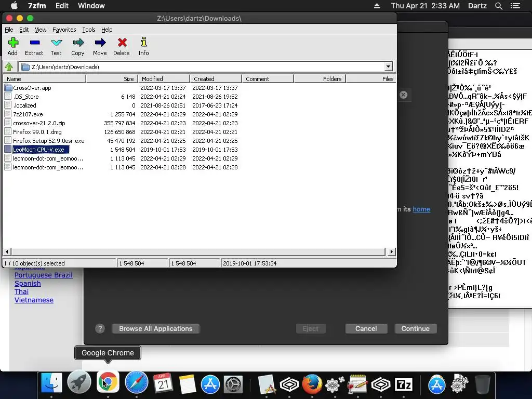Click the Continue button
Viewport: 532px width, 399px height.
pos(415,328)
